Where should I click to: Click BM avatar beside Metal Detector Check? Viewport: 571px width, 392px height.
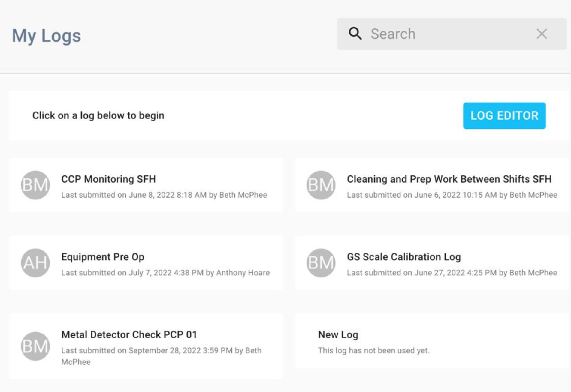(x=35, y=346)
